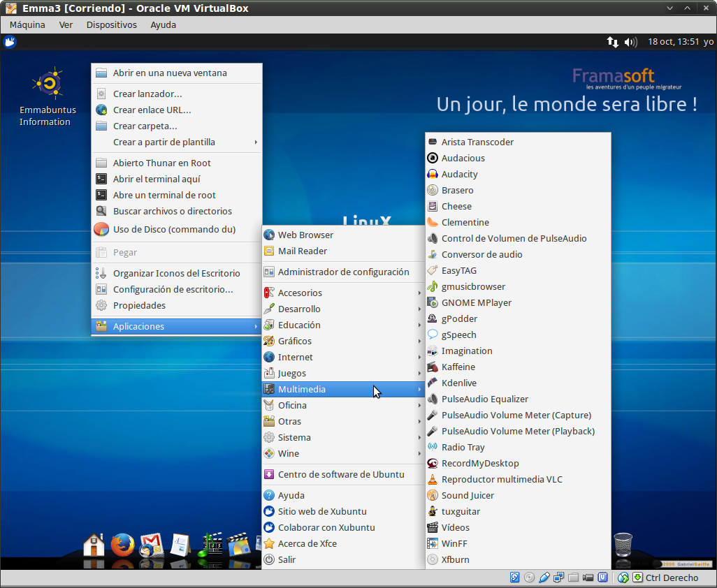Open Reproductor multimedia VLC
This screenshot has height=588, width=717.
tap(501, 479)
